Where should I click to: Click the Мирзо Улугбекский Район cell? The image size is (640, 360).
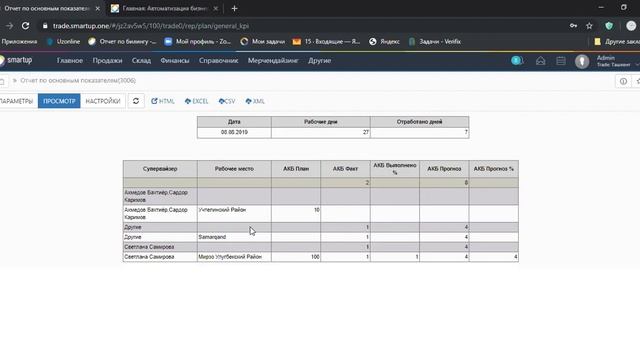coord(234,257)
